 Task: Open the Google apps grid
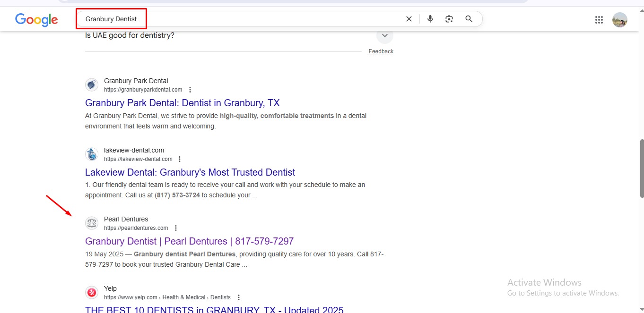(x=599, y=20)
